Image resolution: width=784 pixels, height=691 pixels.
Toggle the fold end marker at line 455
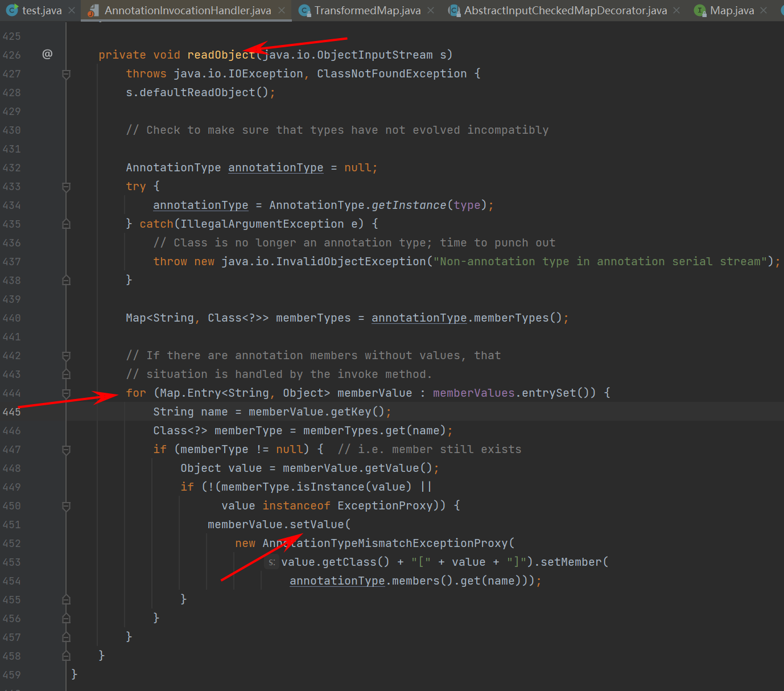[x=66, y=600]
